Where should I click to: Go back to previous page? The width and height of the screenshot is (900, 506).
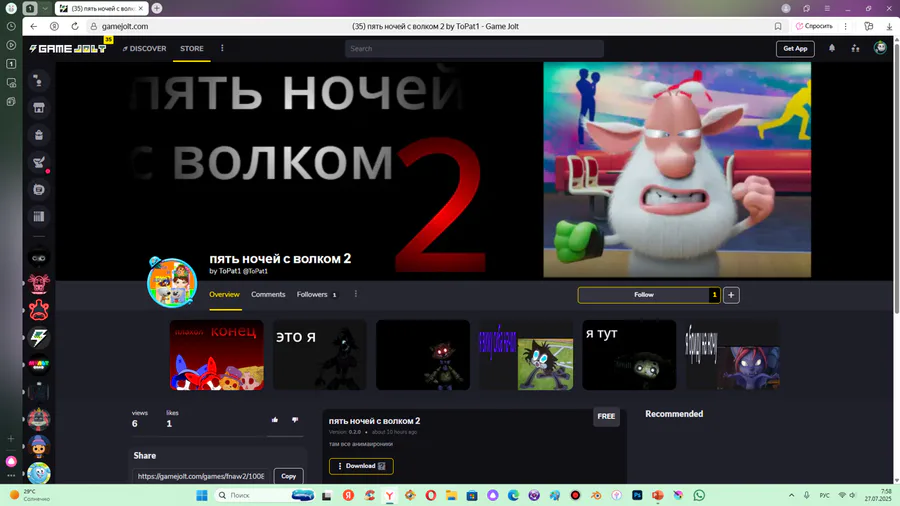pos(34,26)
